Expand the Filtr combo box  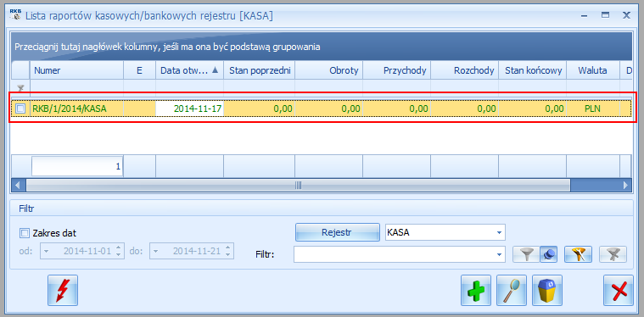pos(499,254)
